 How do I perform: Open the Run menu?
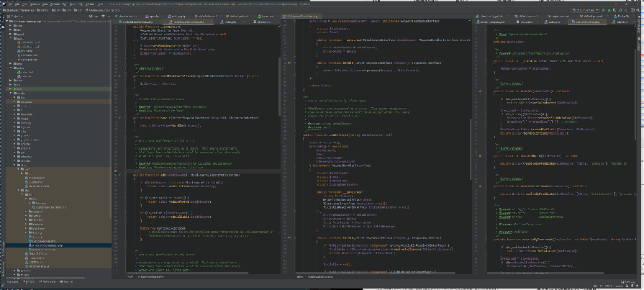[x=65, y=4]
